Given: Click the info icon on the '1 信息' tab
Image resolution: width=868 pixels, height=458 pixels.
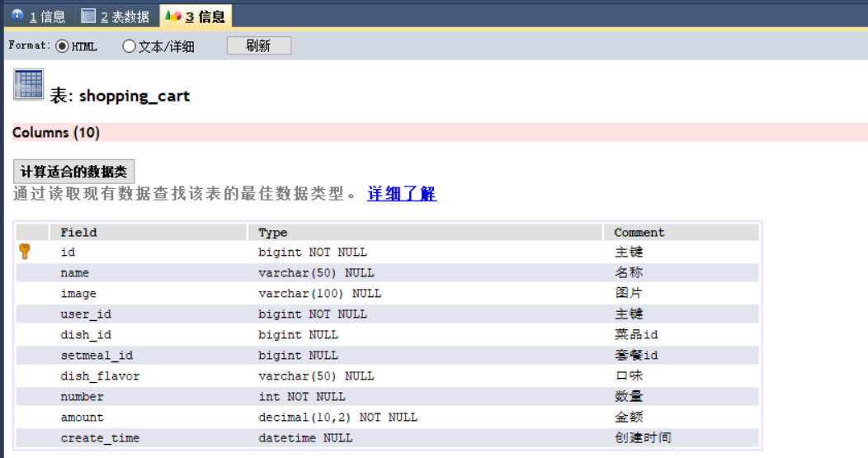Looking at the screenshot, I should pos(17,15).
